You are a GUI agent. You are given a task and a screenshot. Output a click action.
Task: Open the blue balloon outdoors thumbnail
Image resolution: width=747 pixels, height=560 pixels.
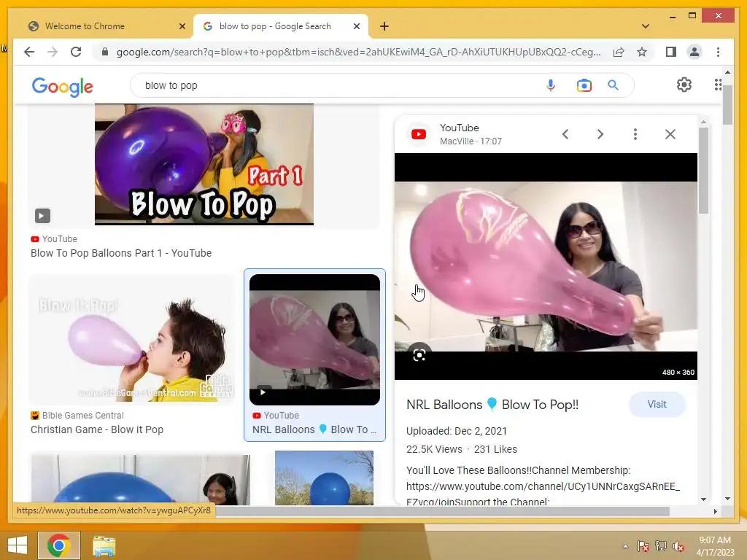324,478
